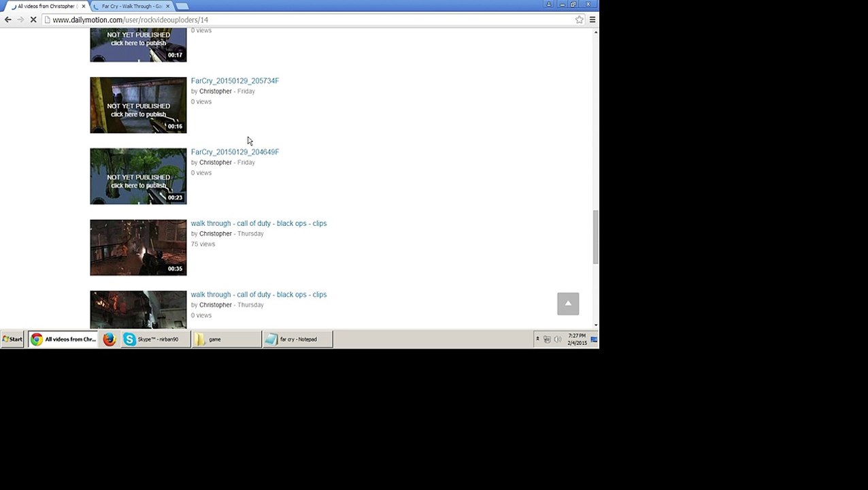Play the 00:35 black ops clip thumbnail
868x490 pixels.
[x=138, y=247]
